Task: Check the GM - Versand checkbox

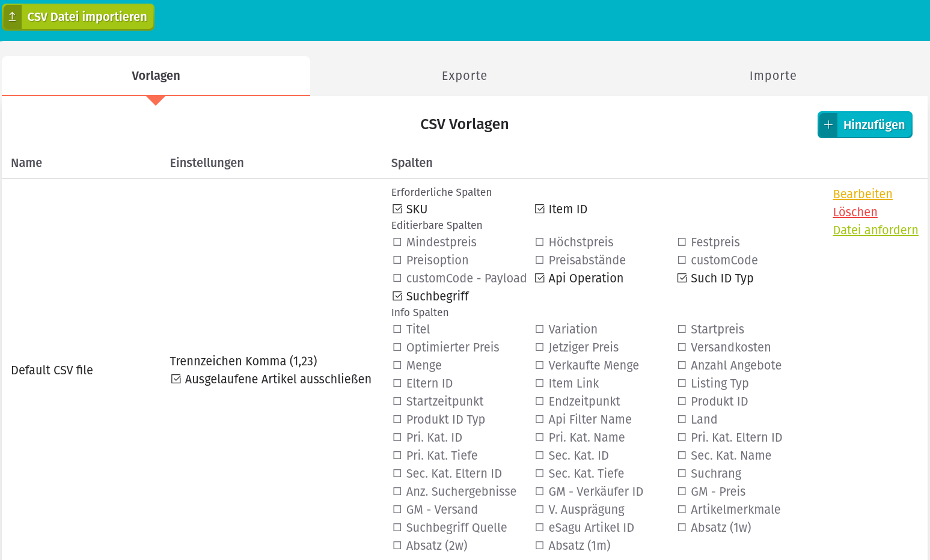Action: 397,510
